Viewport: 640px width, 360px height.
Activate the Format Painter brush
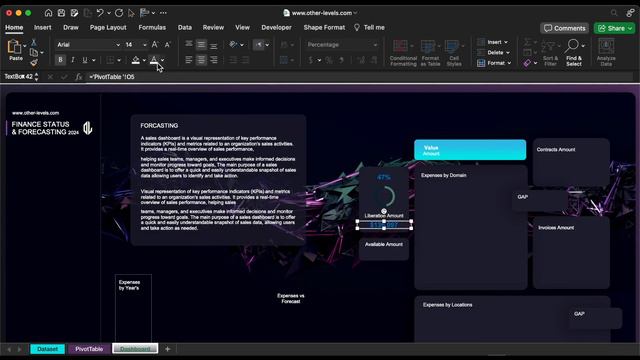point(34,62)
